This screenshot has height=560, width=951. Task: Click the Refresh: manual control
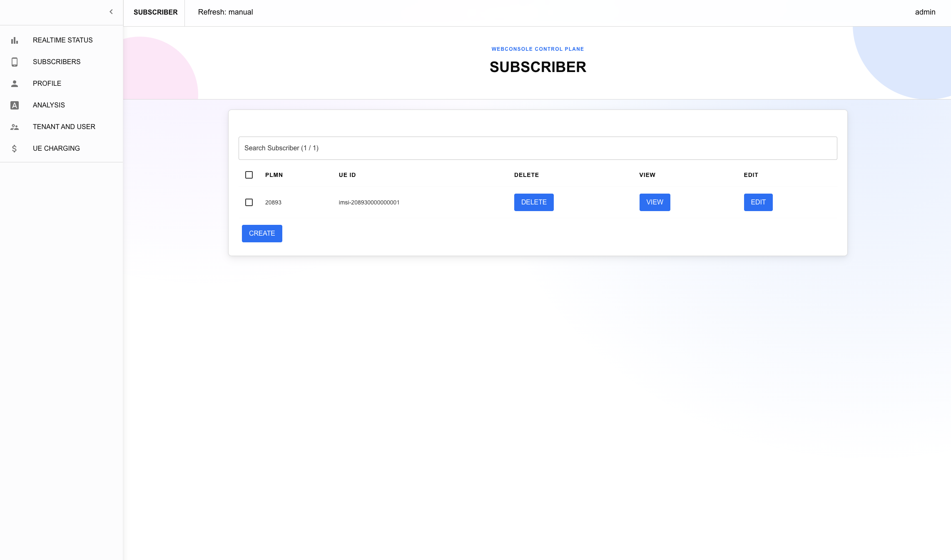tap(225, 12)
